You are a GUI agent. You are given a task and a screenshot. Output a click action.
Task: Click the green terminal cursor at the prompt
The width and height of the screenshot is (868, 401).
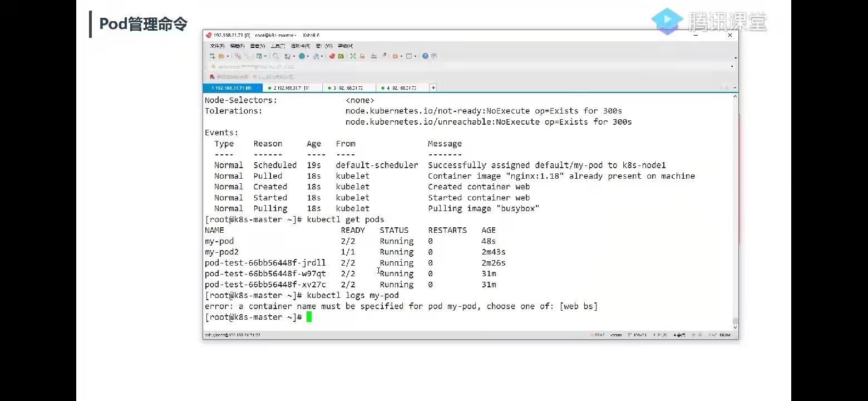point(309,317)
